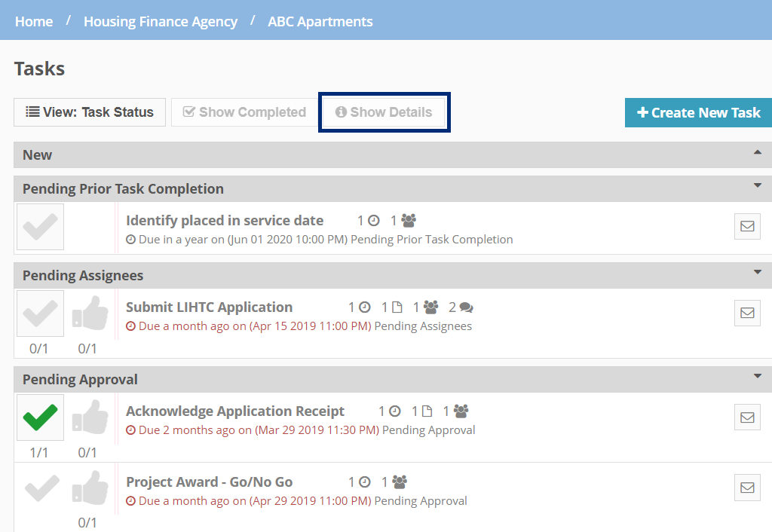Open the envelope icon for Acknowledge Application Receipt
The height and width of the screenshot is (532, 772).
(x=747, y=417)
